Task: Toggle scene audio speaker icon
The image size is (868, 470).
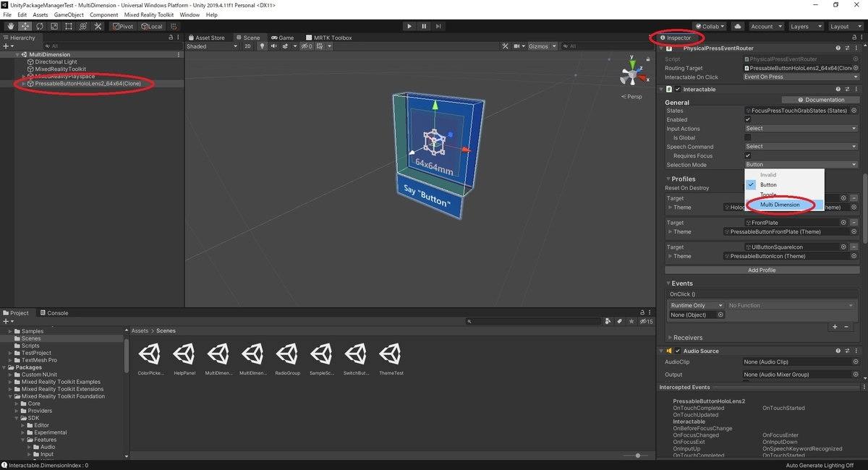Action: tap(274, 46)
